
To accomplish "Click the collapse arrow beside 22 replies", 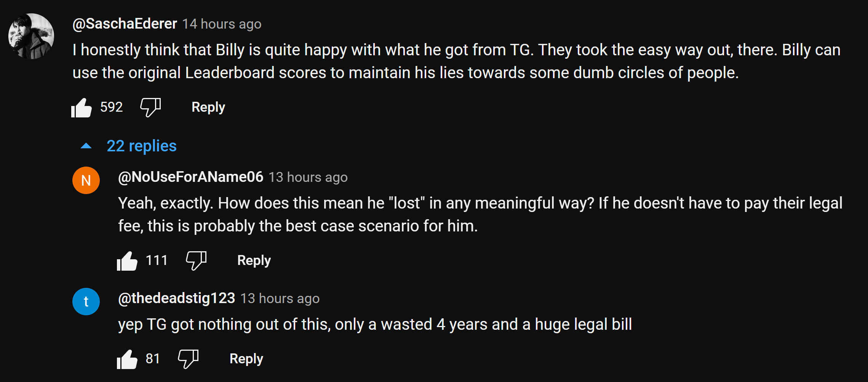I will tap(86, 146).
